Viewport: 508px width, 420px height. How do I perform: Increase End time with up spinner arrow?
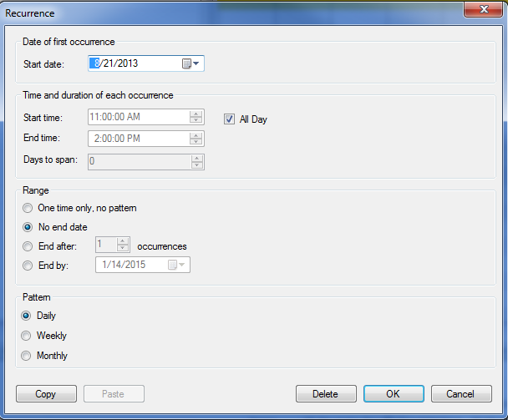click(x=196, y=135)
